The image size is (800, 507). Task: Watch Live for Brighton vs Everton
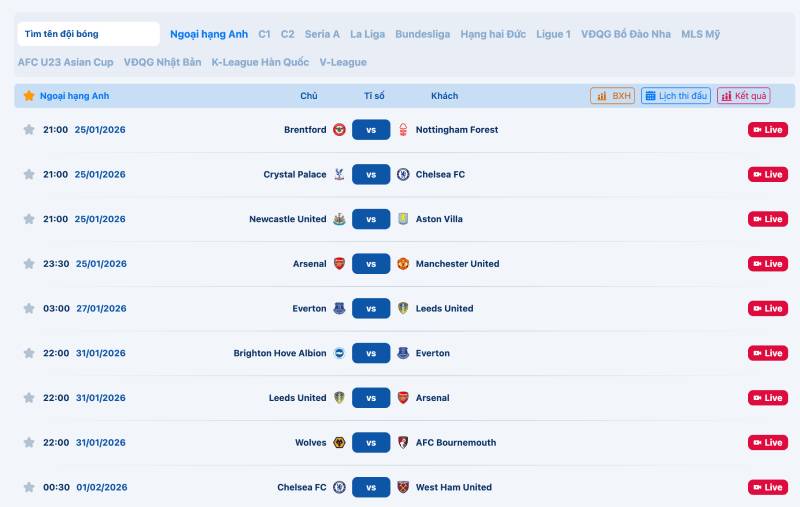768,353
